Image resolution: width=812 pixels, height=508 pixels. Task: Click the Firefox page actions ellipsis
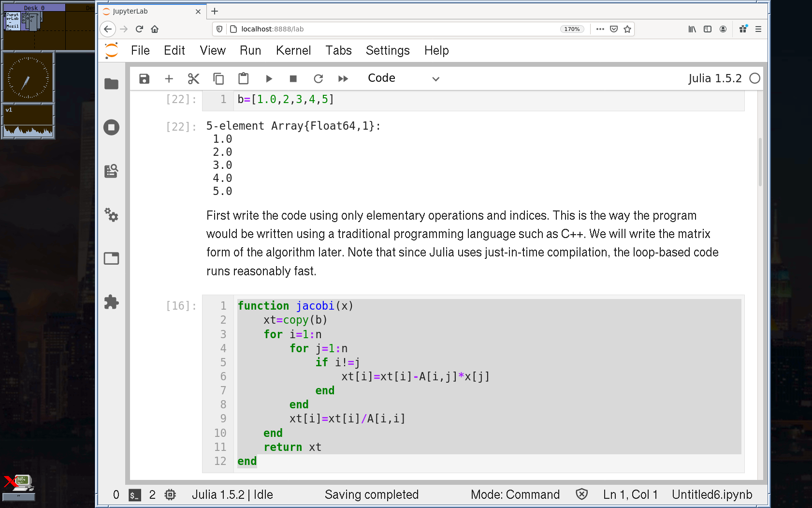pyautogui.click(x=600, y=29)
